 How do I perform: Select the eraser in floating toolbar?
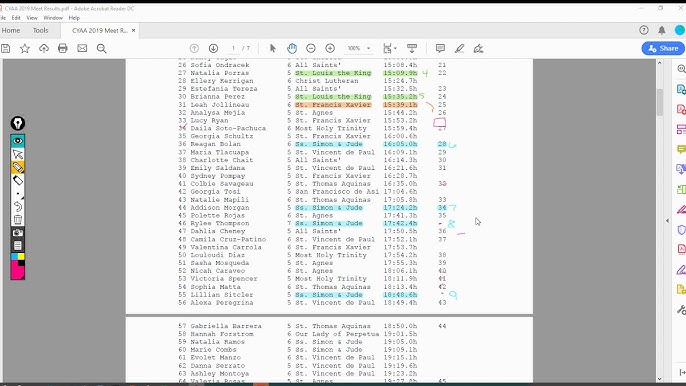click(18, 180)
